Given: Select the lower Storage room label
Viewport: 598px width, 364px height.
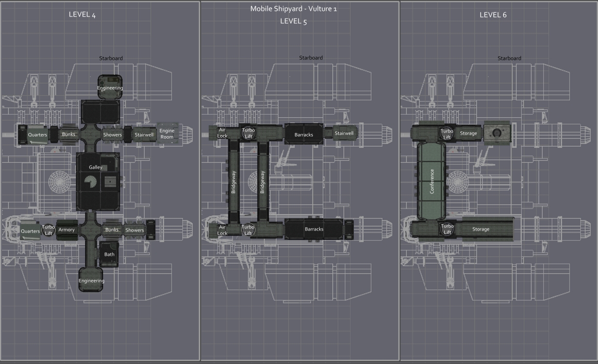Looking at the screenshot, I should 480,228.
